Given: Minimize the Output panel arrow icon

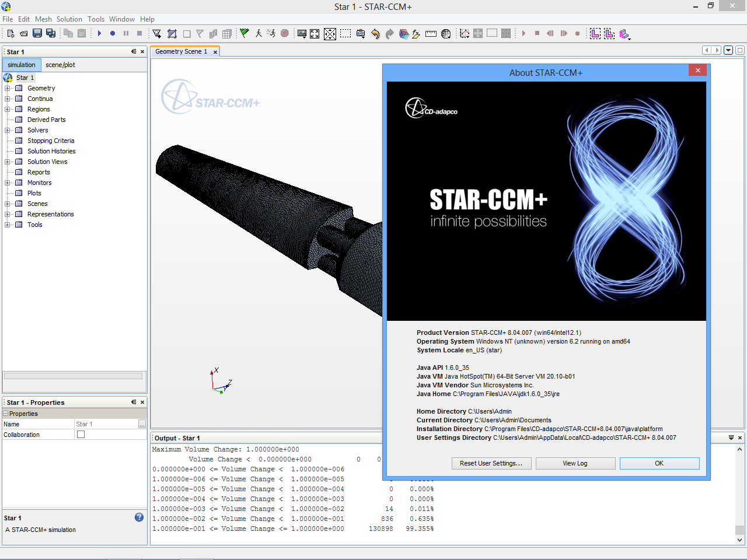Looking at the screenshot, I should coord(731,437).
